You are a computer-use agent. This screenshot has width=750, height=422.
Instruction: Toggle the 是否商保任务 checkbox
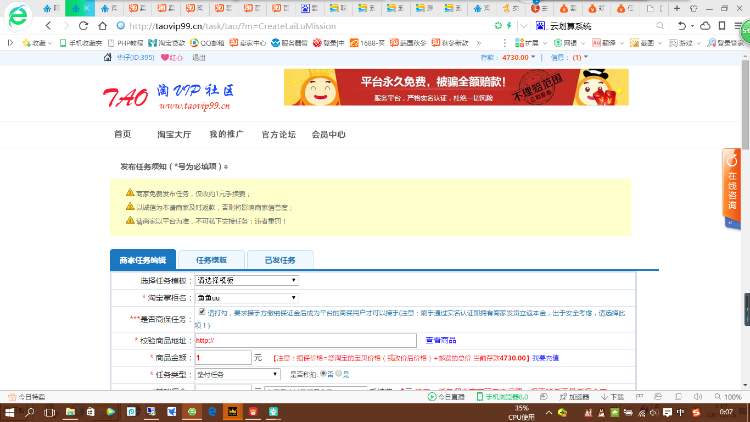[x=202, y=312]
